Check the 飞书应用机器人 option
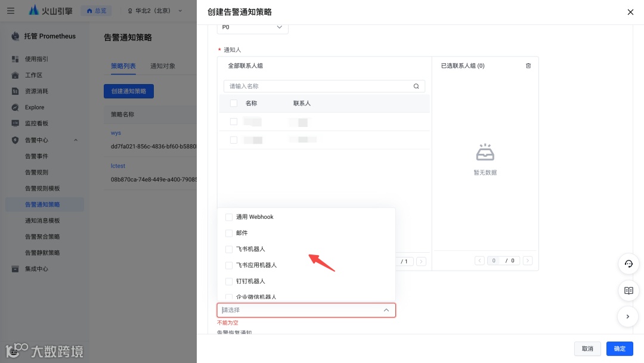This screenshot has height=363, width=644. pos(229,265)
